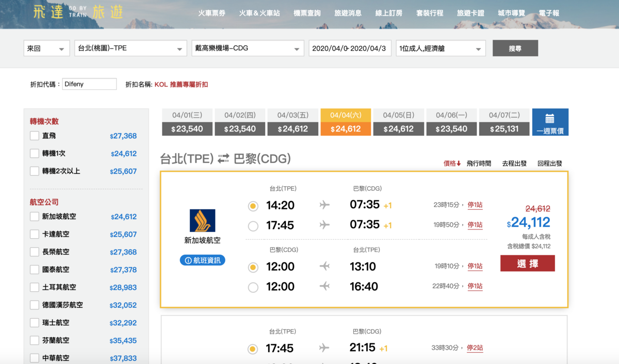Image resolution: width=619 pixels, height=364 pixels.
Task: Sort results by 價格
Action: click(x=452, y=163)
